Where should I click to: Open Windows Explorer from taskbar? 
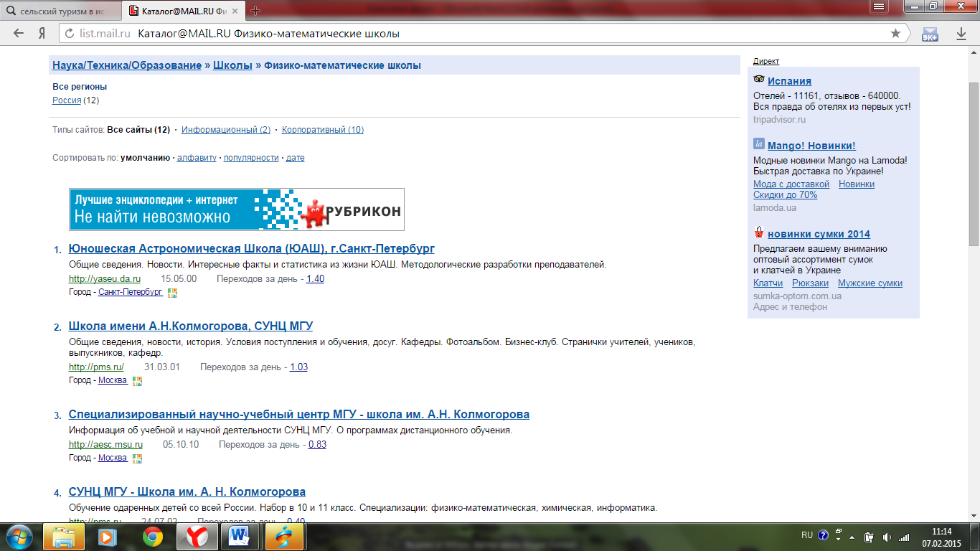tap(64, 536)
